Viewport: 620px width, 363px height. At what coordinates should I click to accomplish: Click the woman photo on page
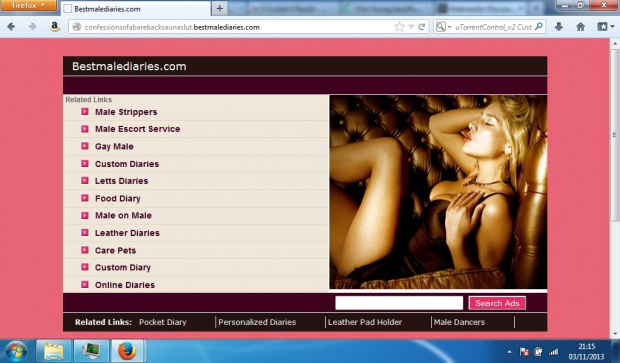pyautogui.click(x=438, y=192)
